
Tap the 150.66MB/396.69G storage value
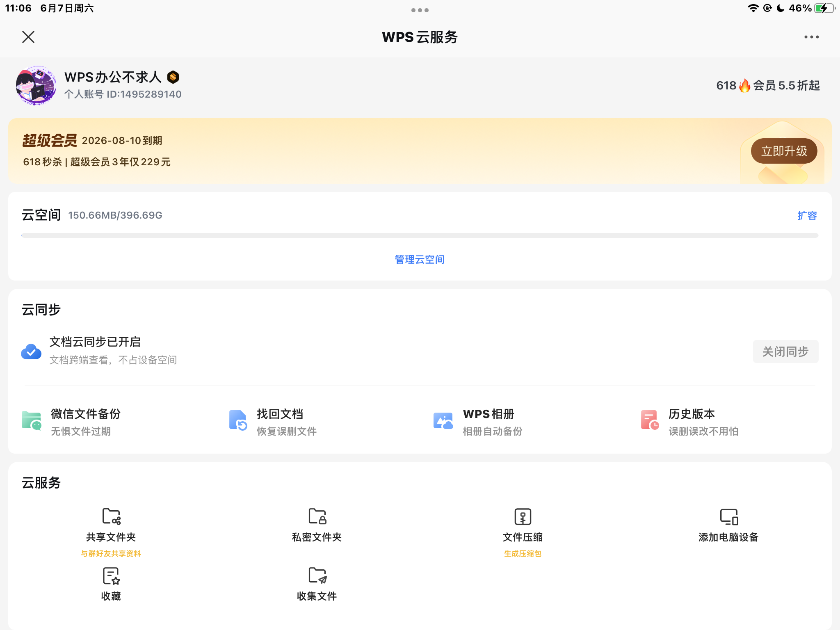click(115, 215)
